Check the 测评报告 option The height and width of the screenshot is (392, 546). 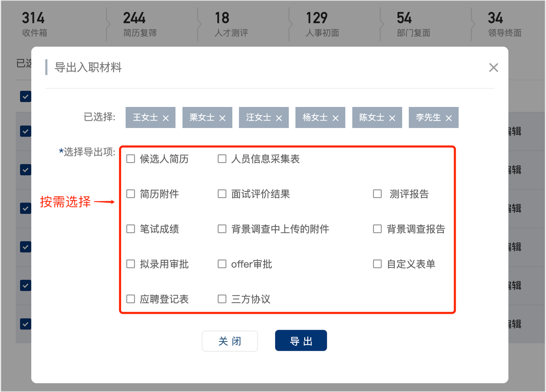377,194
